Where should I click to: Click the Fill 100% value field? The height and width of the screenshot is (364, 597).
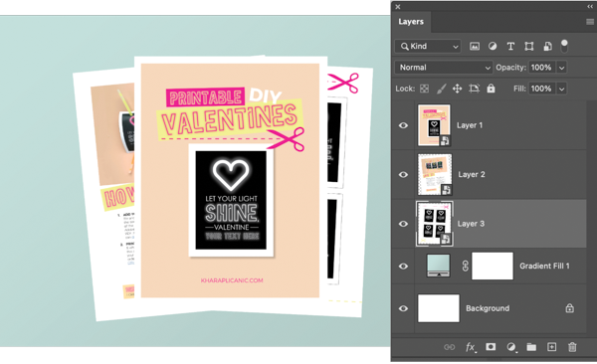(541, 89)
